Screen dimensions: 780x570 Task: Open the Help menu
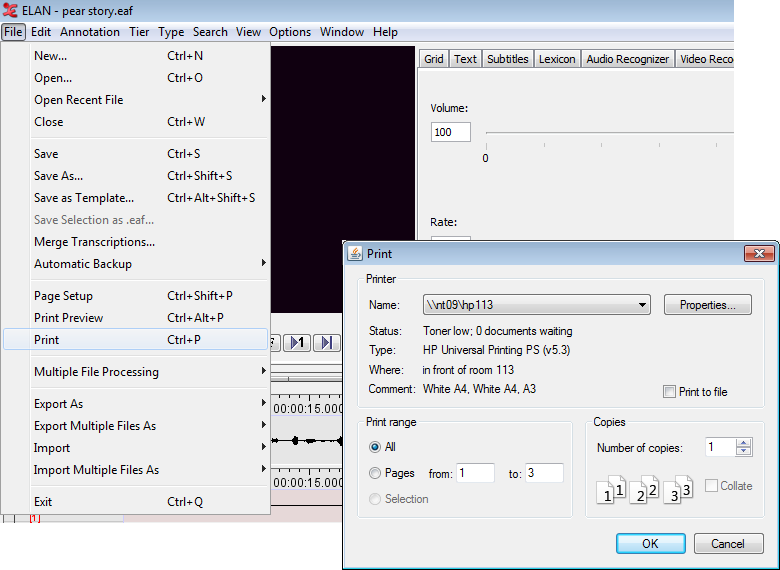click(x=385, y=32)
